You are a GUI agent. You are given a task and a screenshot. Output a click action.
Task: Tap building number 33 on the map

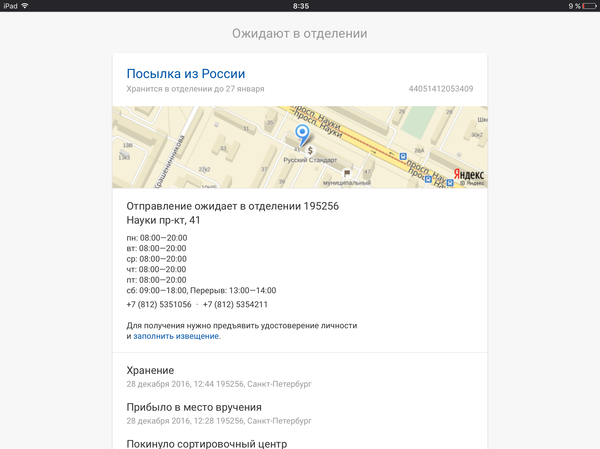(x=223, y=149)
